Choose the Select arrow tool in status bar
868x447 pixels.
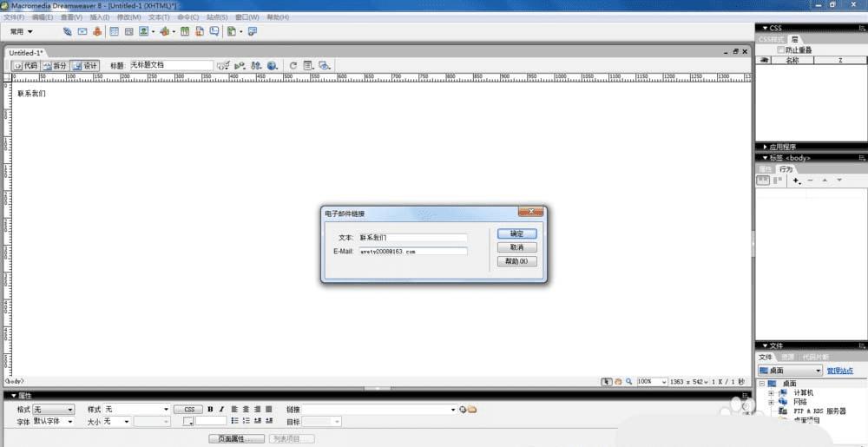607,382
